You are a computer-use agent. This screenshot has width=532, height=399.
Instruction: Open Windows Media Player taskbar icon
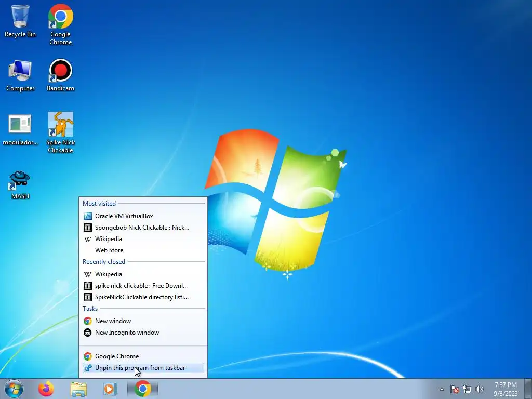[110, 389]
